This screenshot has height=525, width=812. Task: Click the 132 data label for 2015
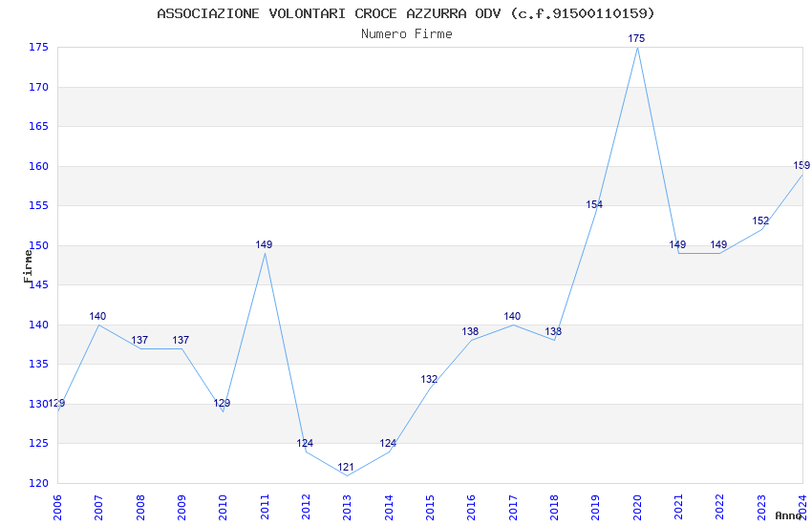coord(429,379)
